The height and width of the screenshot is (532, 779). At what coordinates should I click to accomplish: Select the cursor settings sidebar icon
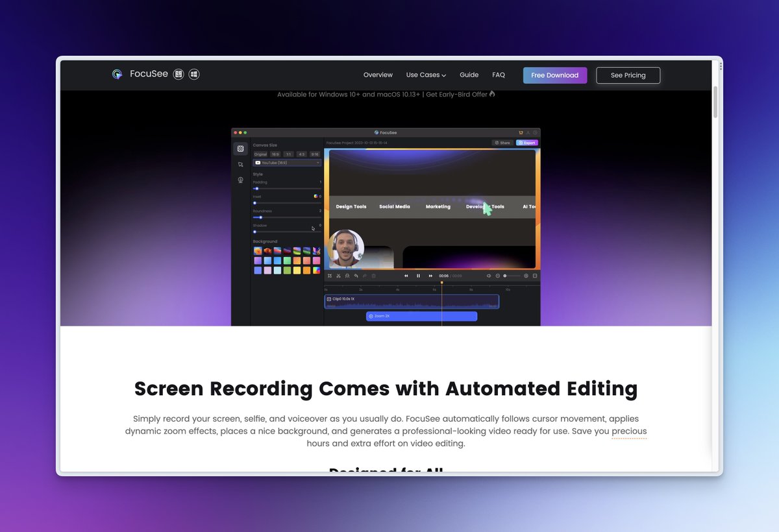pos(240,165)
